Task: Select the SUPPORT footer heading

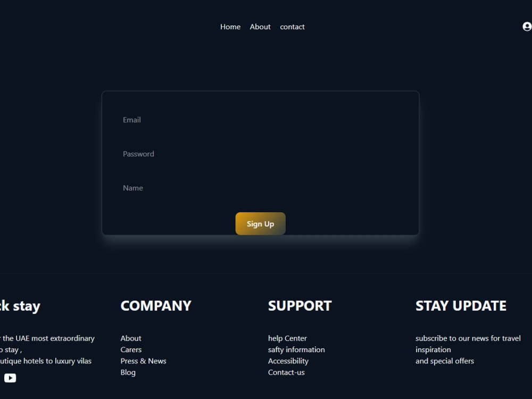Action: click(300, 306)
